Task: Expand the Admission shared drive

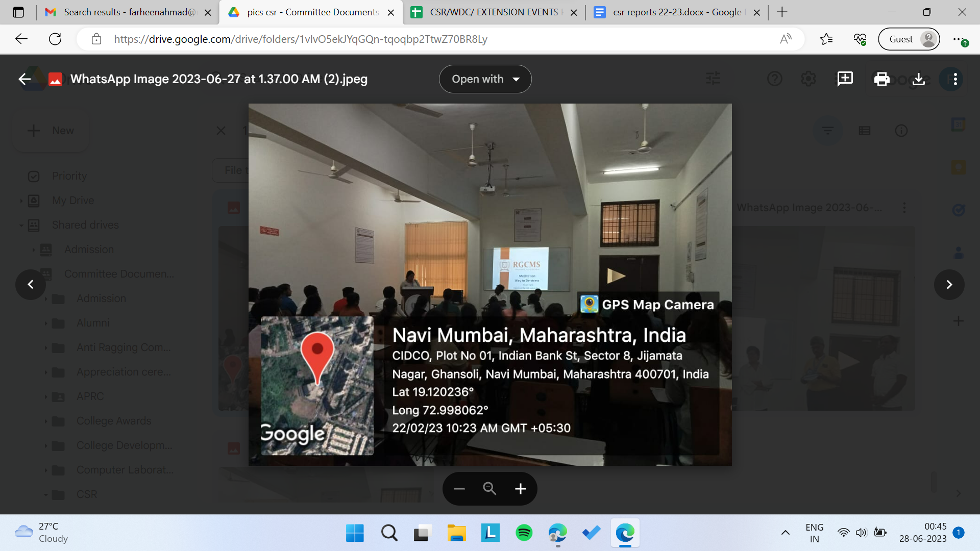Action: tap(34, 249)
